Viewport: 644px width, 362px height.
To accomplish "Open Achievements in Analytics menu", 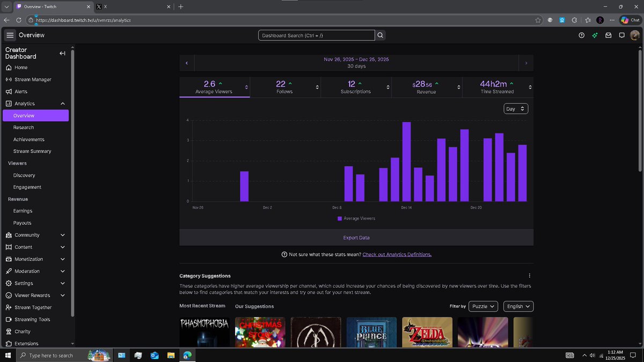I will pos(29,139).
